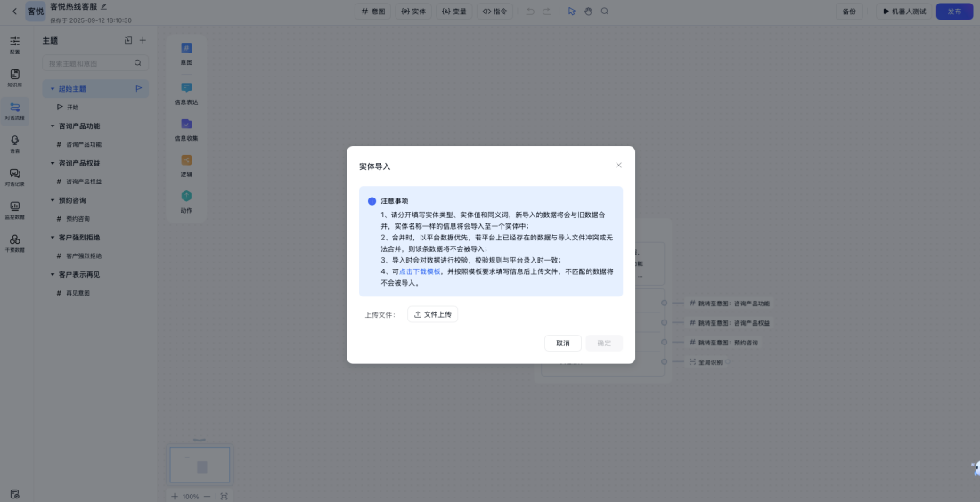Zoom in canvas with plus icon
Image resolution: width=980 pixels, height=502 pixels.
click(x=175, y=497)
